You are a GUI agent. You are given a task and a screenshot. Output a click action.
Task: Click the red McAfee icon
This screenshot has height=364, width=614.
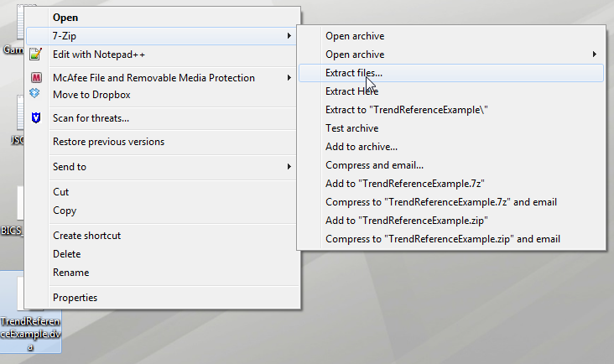coord(35,78)
